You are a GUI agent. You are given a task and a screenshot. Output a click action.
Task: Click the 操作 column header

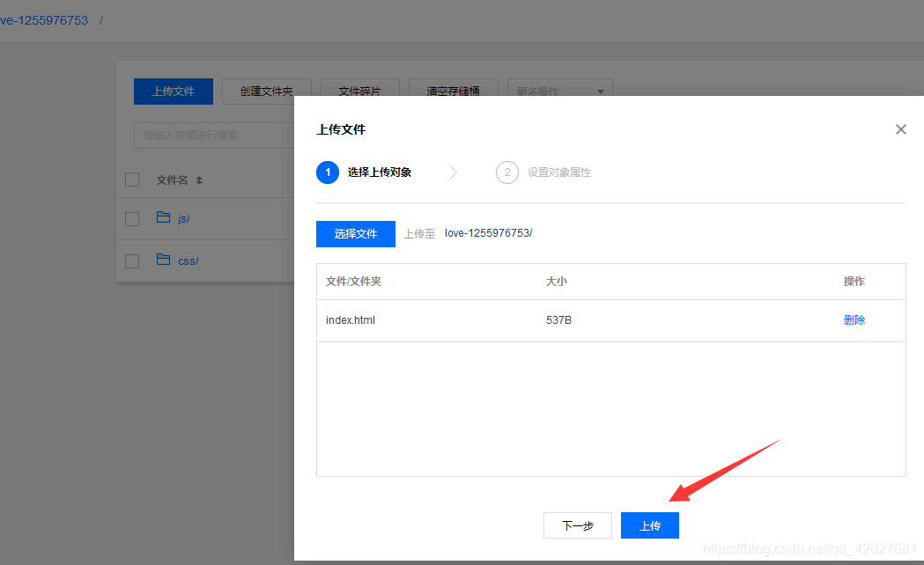click(854, 282)
